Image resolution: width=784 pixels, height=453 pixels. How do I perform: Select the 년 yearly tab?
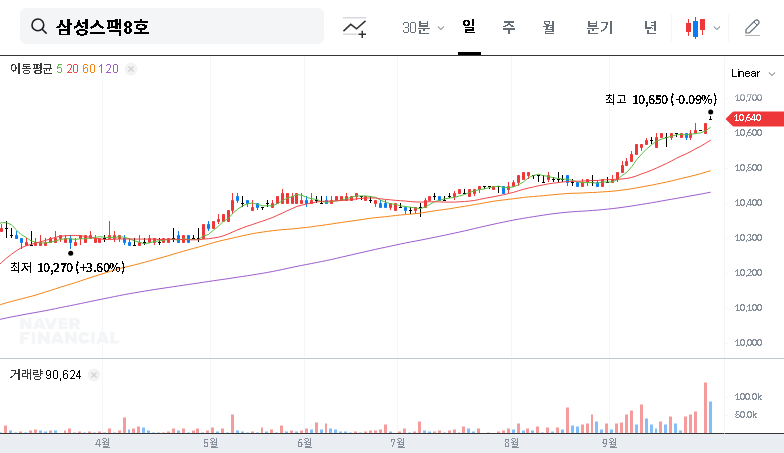(x=650, y=27)
